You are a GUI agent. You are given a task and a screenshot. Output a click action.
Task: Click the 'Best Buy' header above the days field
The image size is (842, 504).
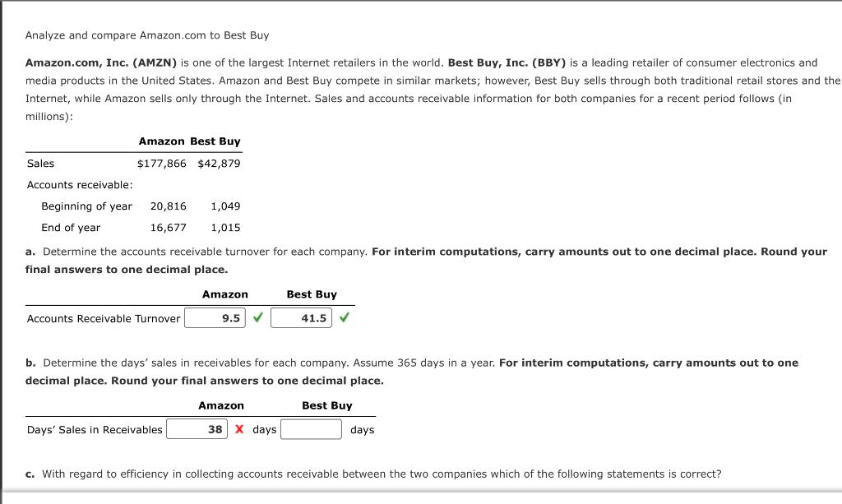tap(326, 405)
